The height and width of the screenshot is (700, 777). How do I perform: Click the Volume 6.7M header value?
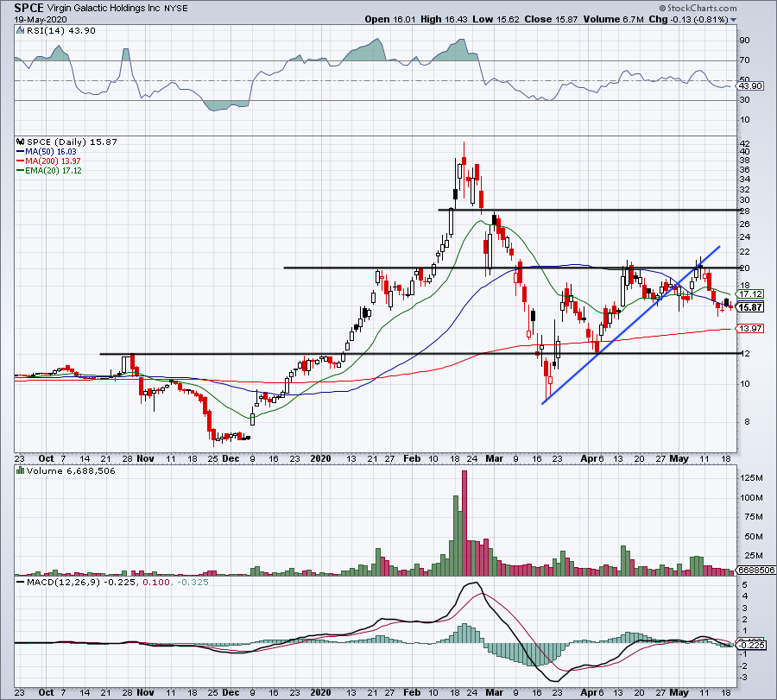click(613, 19)
